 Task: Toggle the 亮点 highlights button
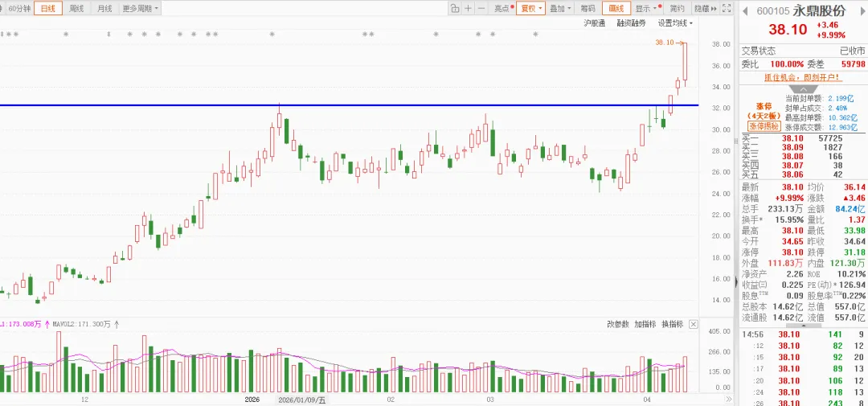pos(504,8)
